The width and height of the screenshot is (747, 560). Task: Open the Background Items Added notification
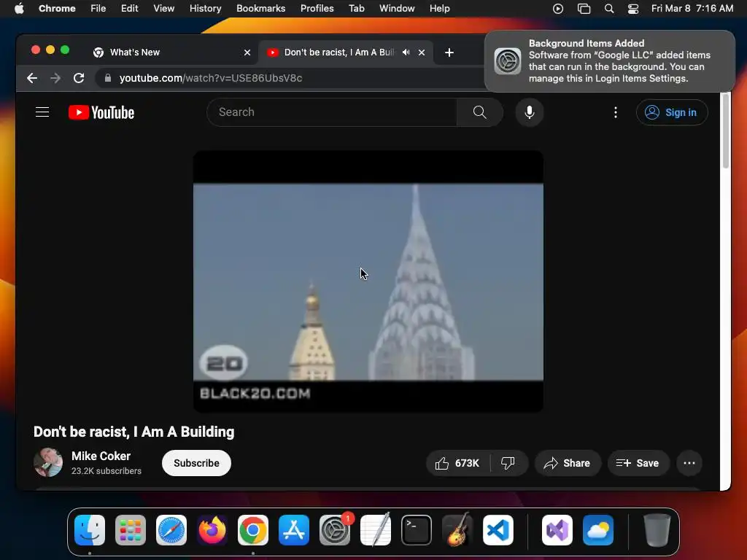coord(610,61)
